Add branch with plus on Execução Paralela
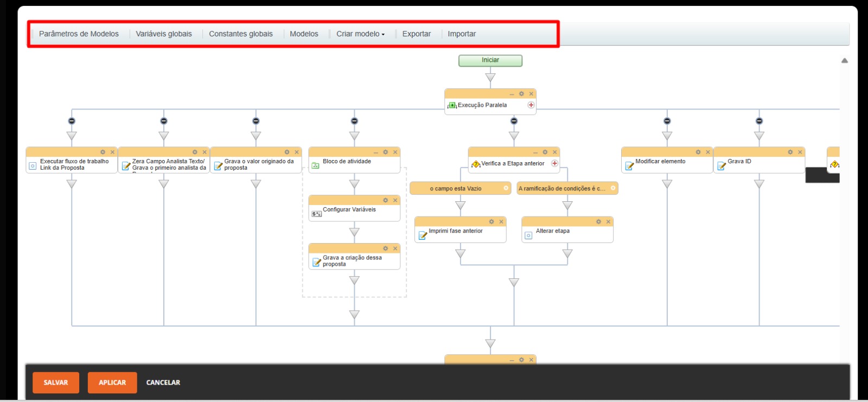 click(x=531, y=105)
